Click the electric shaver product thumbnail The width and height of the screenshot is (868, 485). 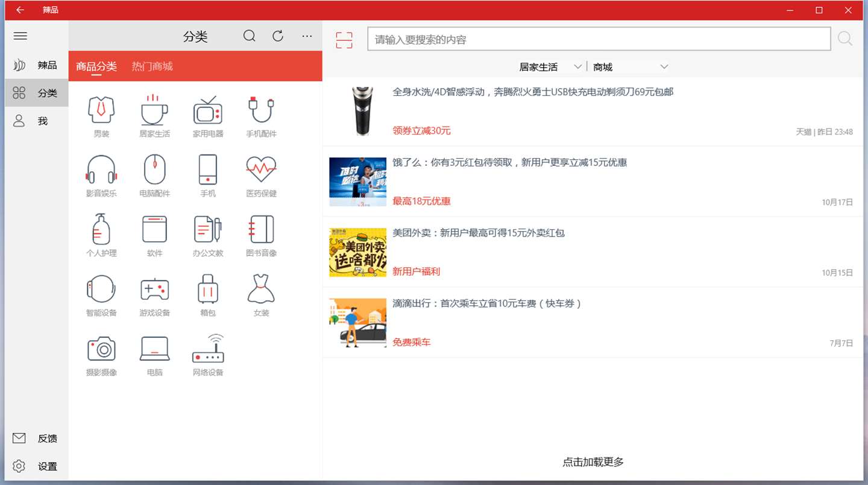(x=362, y=111)
